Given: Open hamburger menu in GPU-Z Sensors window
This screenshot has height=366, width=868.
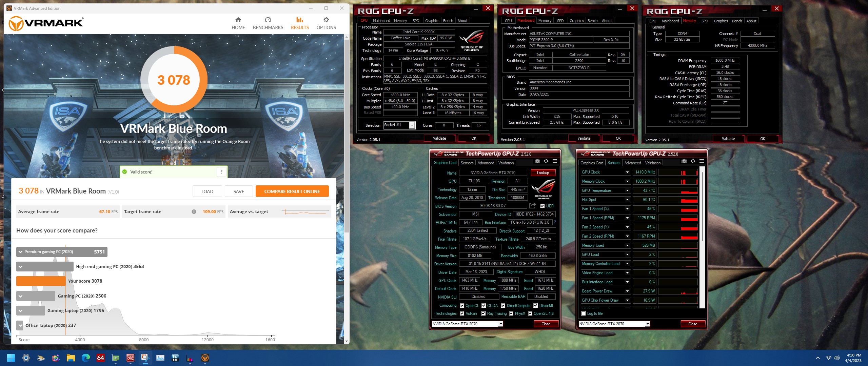Looking at the screenshot, I should pyautogui.click(x=702, y=161).
